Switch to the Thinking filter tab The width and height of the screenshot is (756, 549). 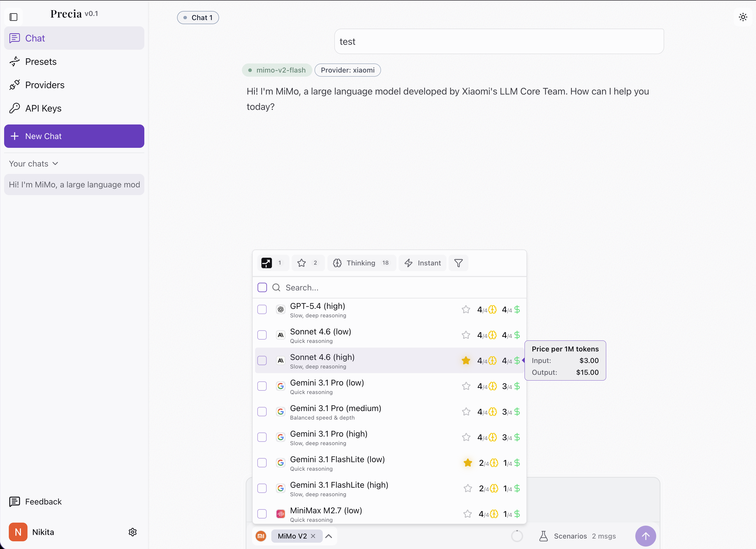(361, 263)
